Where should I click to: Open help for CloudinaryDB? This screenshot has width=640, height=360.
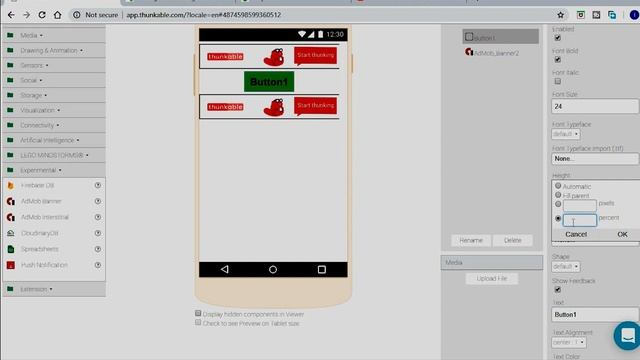(x=98, y=233)
